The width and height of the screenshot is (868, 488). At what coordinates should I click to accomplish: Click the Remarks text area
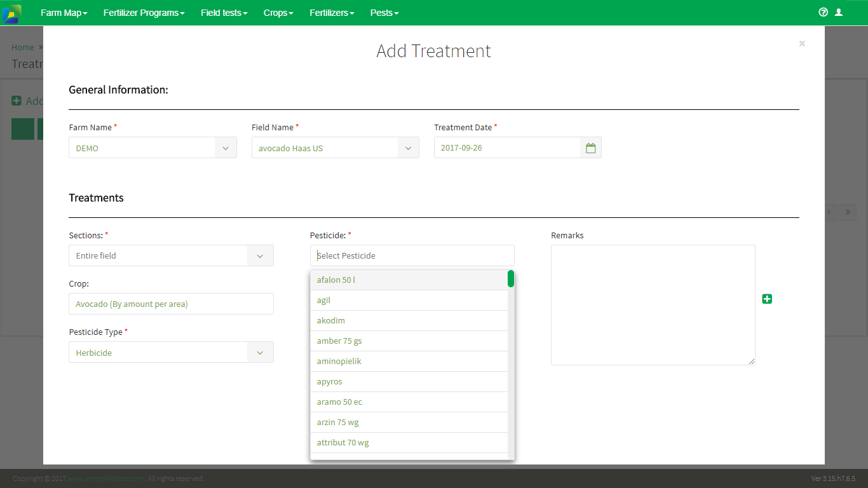click(653, 305)
